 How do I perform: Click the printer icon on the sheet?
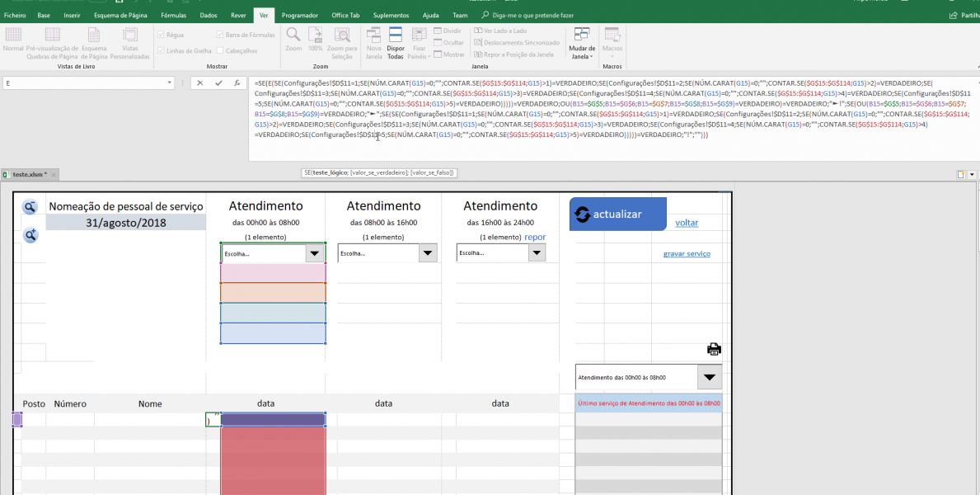[x=714, y=349]
